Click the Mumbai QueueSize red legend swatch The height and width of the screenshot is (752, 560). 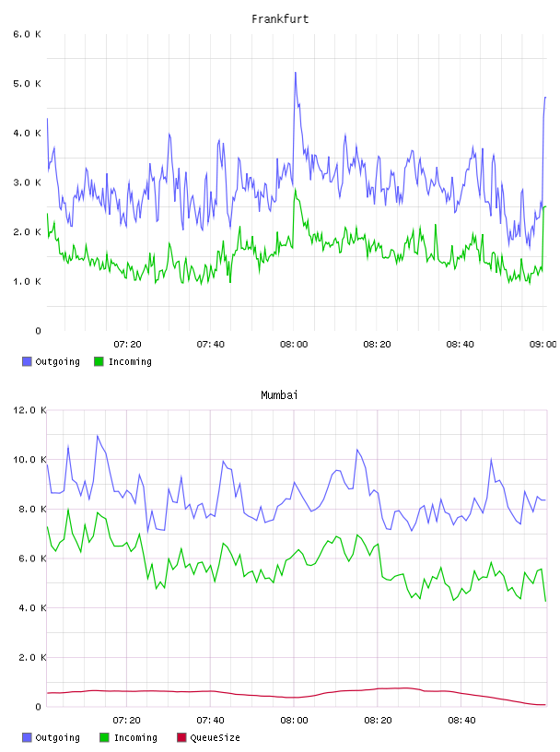click(x=181, y=737)
